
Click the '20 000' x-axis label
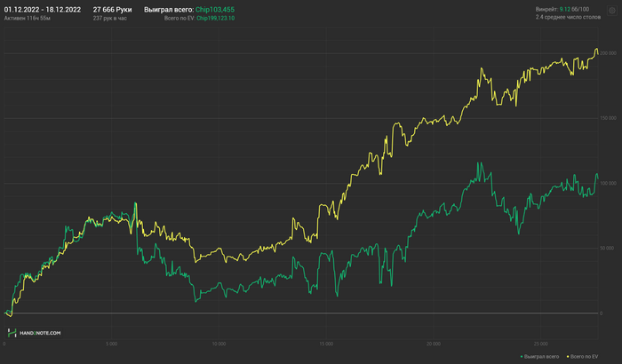pyautogui.click(x=434, y=344)
